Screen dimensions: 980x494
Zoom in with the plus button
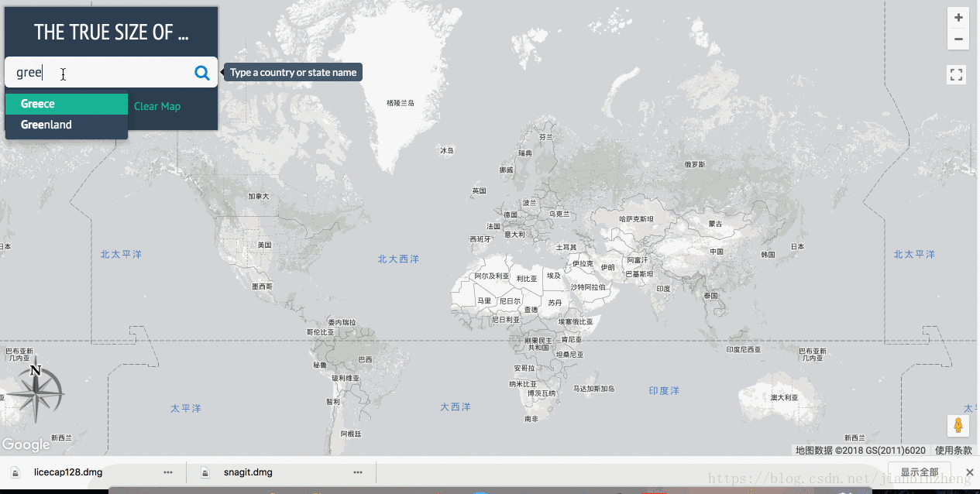coord(958,18)
